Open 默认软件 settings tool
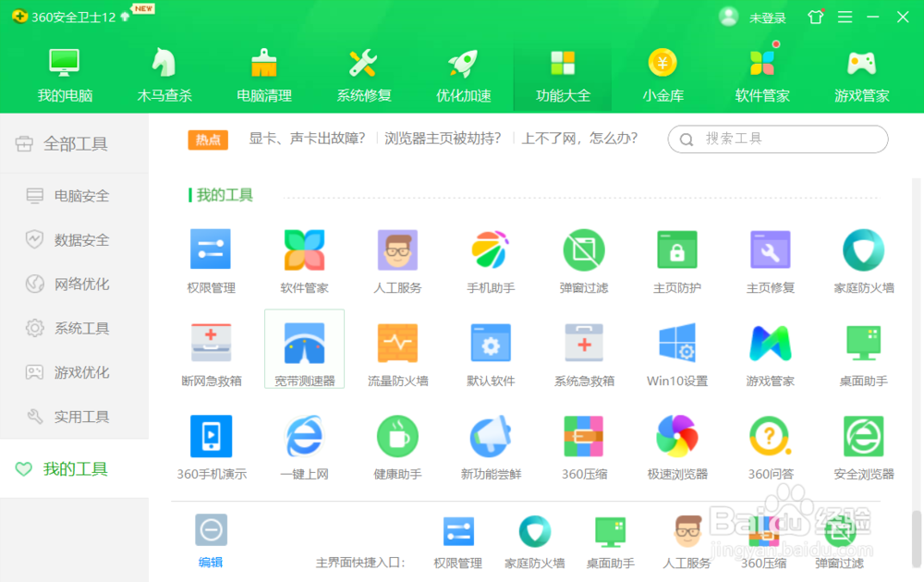Image resolution: width=924 pixels, height=582 pixels. [491, 354]
